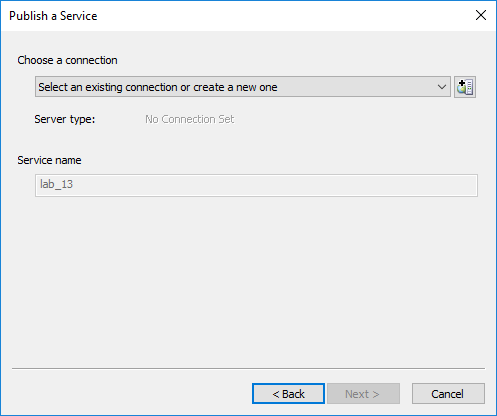Click the 'Choose a connection' heading label
Image resolution: width=497 pixels, height=416 pixels.
[x=67, y=60]
